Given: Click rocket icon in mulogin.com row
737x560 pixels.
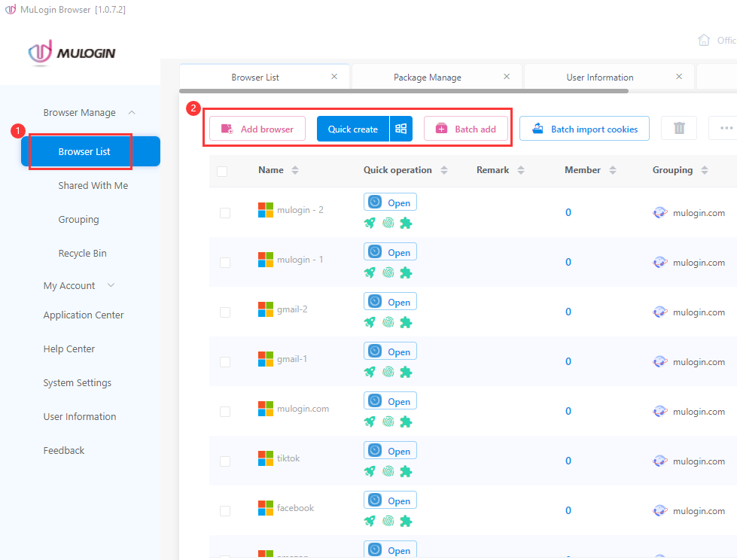Looking at the screenshot, I should pos(370,422).
